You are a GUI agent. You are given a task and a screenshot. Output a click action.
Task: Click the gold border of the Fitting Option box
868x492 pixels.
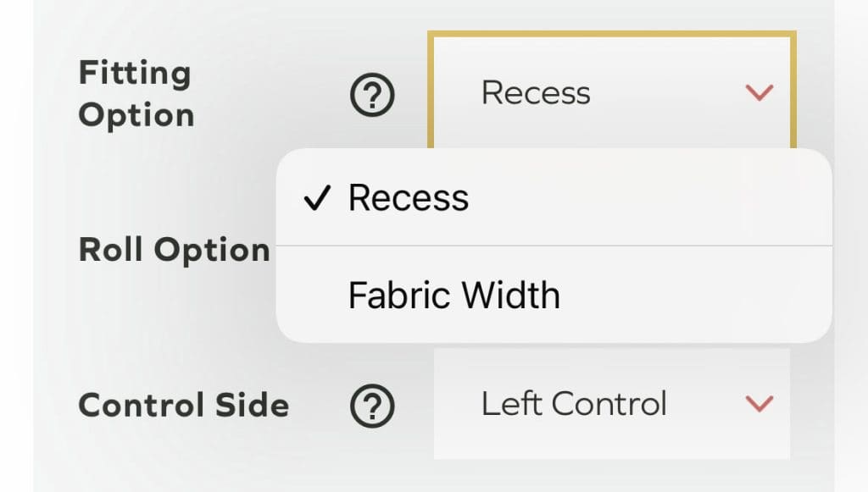click(x=610, y=35)
